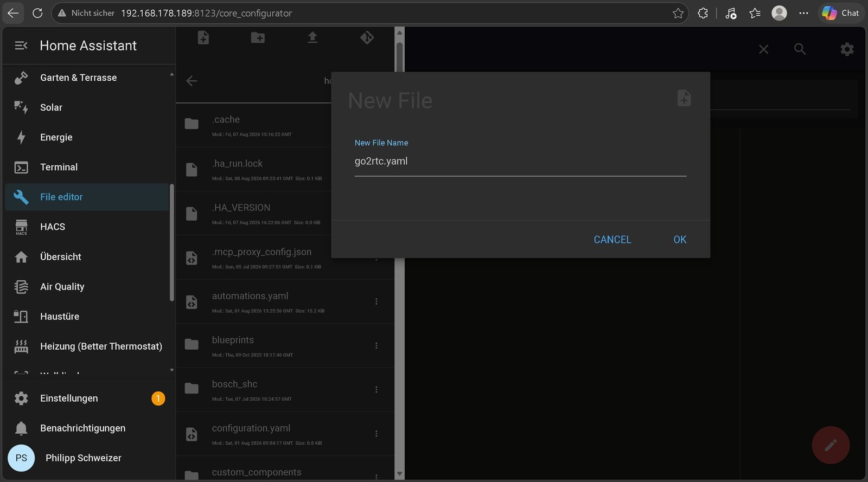
Task: Close the open file with X icon
Action: click(x=763, y=49)
